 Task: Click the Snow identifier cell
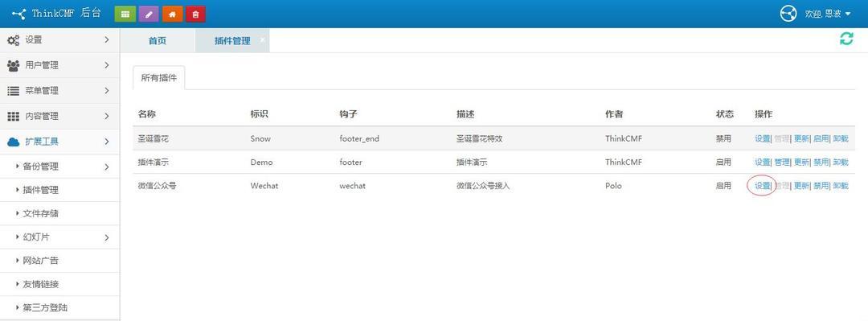click(260, 138)
